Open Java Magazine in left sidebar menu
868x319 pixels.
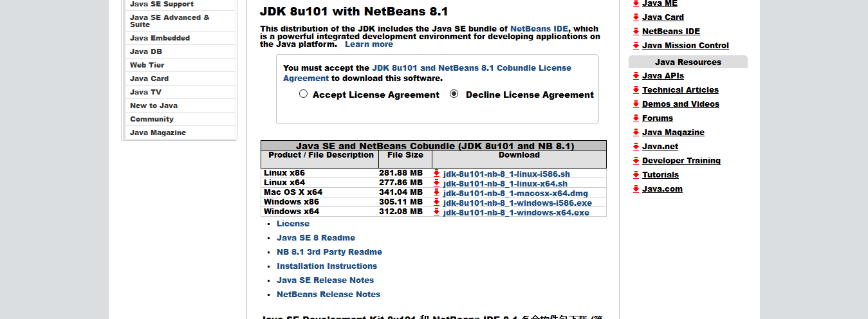(158, 132)
